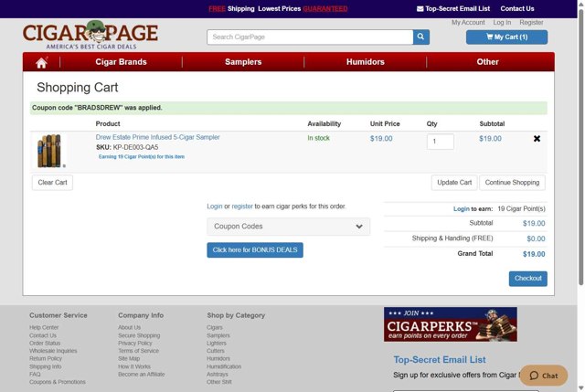Click the SKU KP-DE003-QA5 text
Viewport: 585px width, 392px height.
click(127, 147)
